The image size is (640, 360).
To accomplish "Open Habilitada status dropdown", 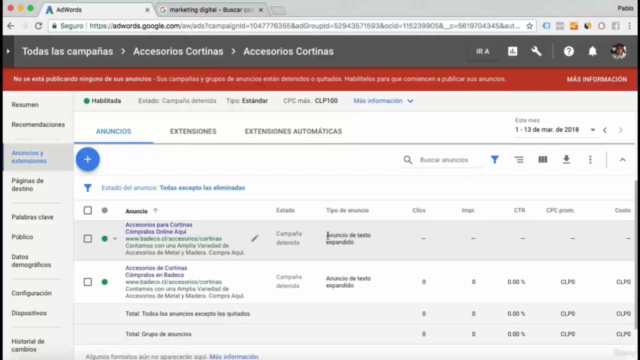I will [102, 101].
